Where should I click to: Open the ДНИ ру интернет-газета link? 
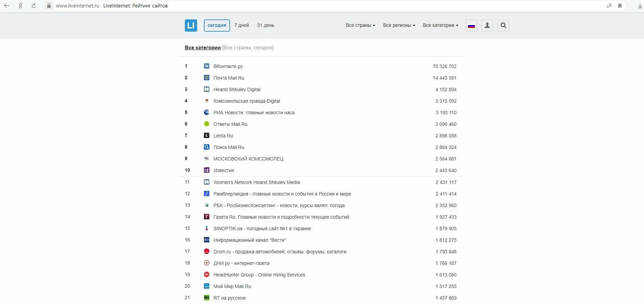241,263
